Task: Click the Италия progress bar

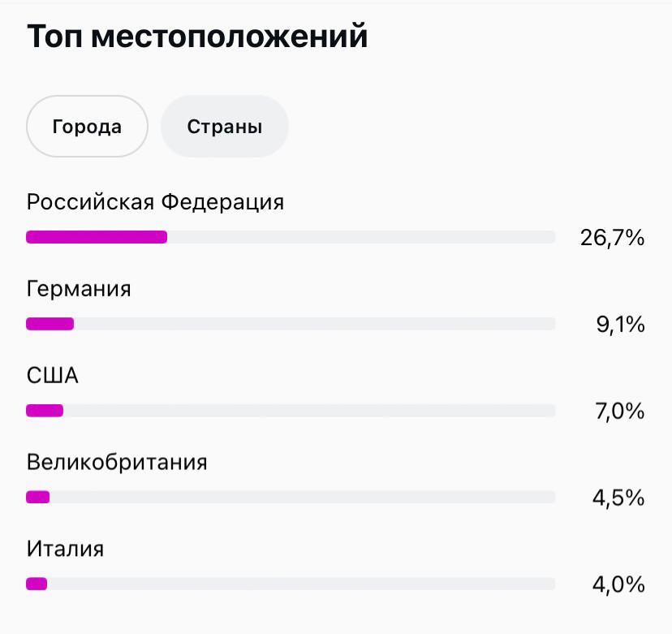Action: 291,584
